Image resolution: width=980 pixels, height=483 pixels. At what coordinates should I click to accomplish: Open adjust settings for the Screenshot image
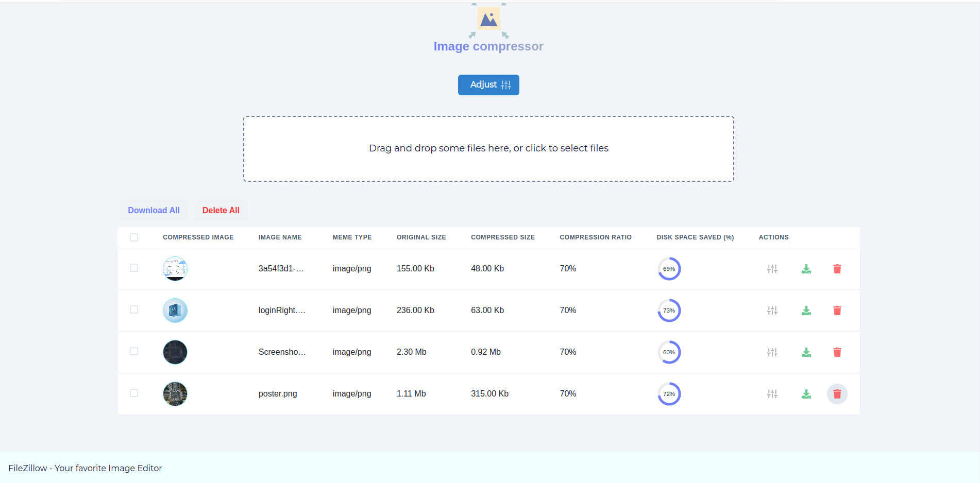[x=772, y=352]
